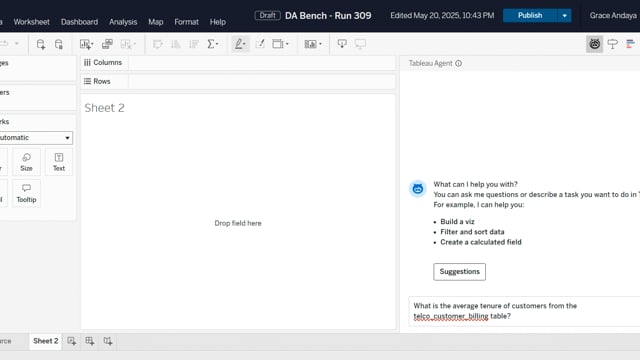Click the info icon beside Tableau Agent

point(458,63)
